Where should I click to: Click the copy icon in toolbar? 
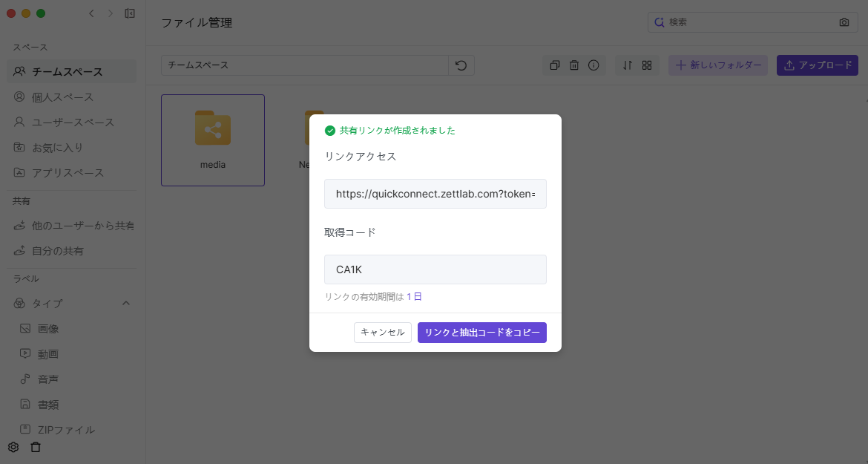pyautogui.click(x=554, y=65)
